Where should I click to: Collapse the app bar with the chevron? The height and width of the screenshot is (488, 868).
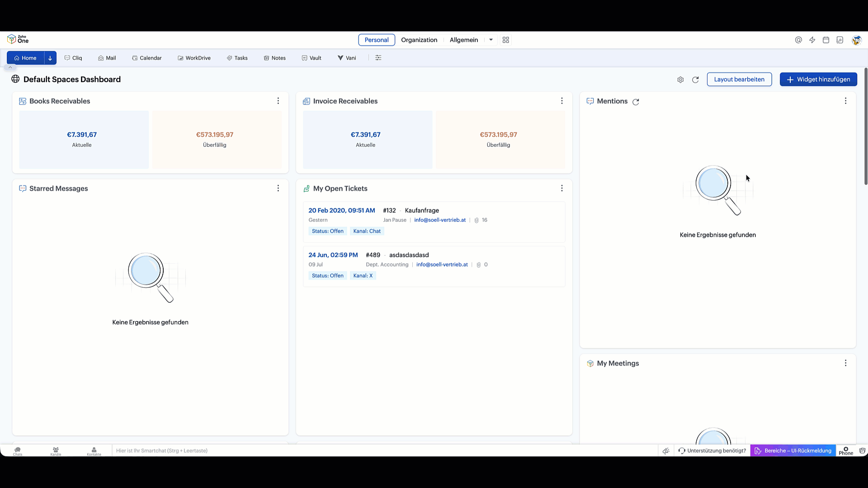(x=10, y=67)
